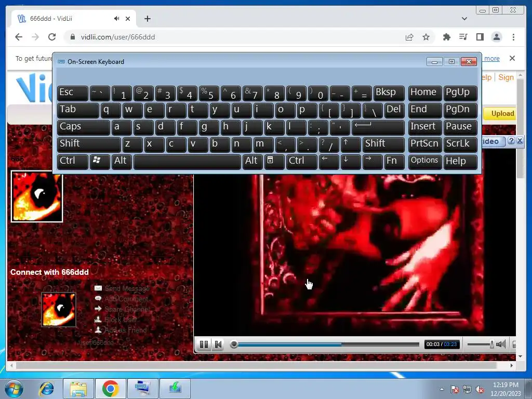
Task: Click right arrow key on On-Screen Keyboard
Action: pos(373,162)
